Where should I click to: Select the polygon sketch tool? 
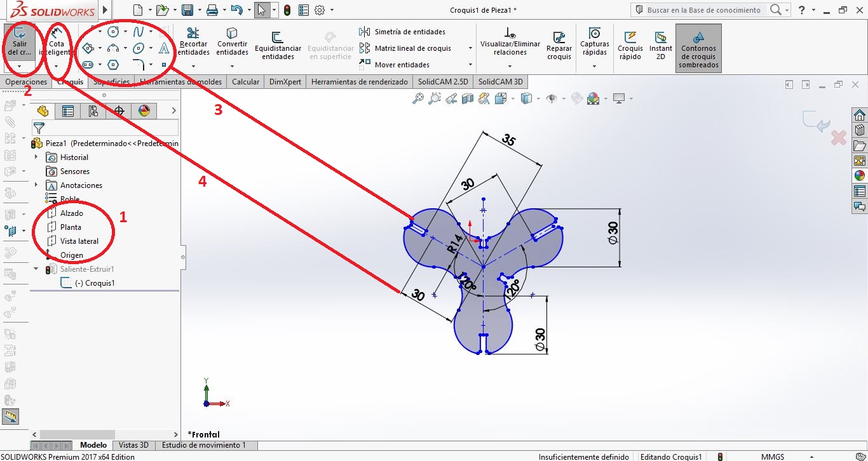[x=113, y=65]
